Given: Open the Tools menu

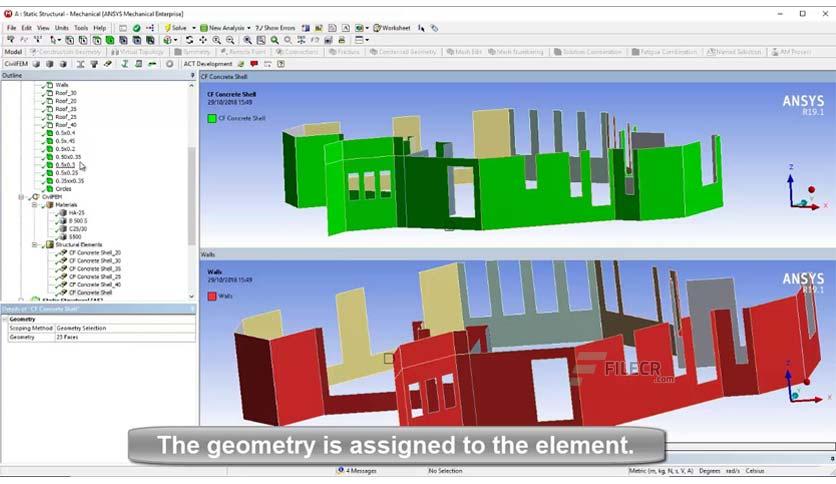Looking at the screenshot, I should pyautogui.click(x=81, y=28).
